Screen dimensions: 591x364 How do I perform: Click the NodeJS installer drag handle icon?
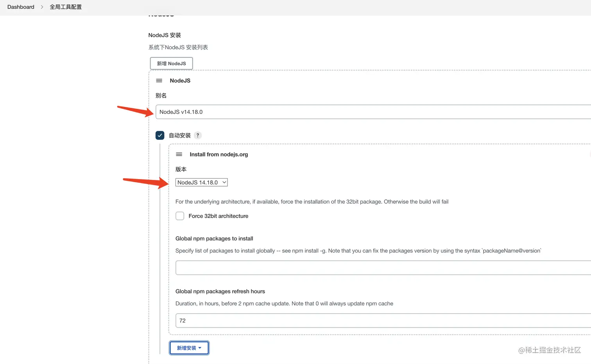click(x=159, y=81)
